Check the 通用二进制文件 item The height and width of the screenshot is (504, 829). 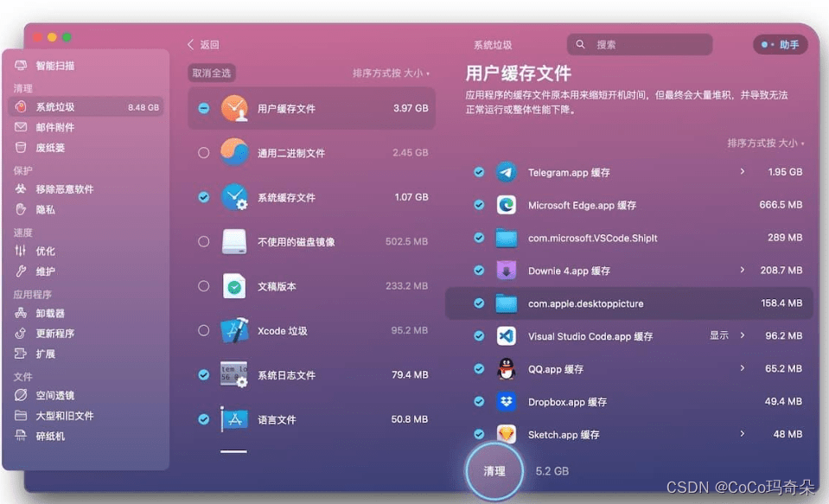204,152
